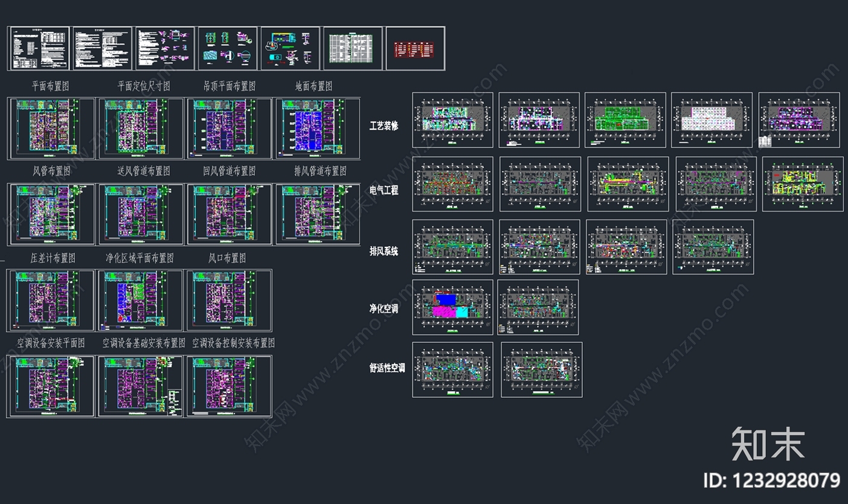
Task: Click the 工艺装修 row heading
Action: coord(384,126)
